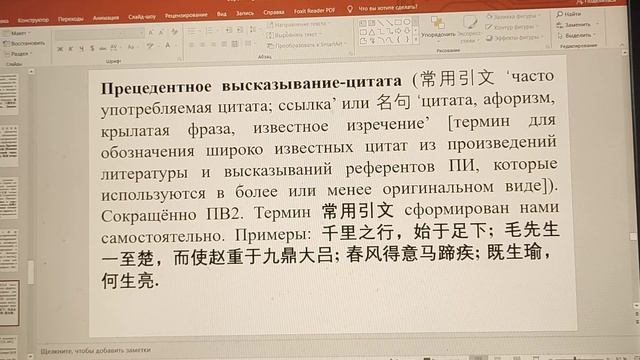
Task: Click Преобразовать в SmartArt
Action: 307,45
